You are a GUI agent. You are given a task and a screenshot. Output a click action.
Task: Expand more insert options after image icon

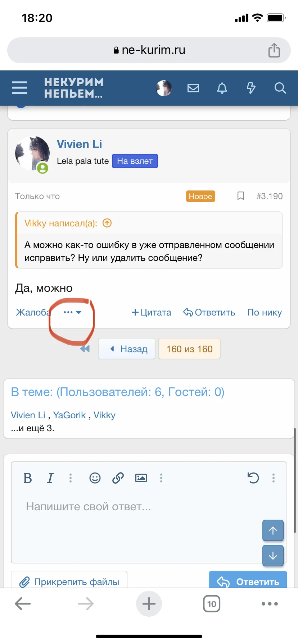pyautogui.click(x=161, y=478)
